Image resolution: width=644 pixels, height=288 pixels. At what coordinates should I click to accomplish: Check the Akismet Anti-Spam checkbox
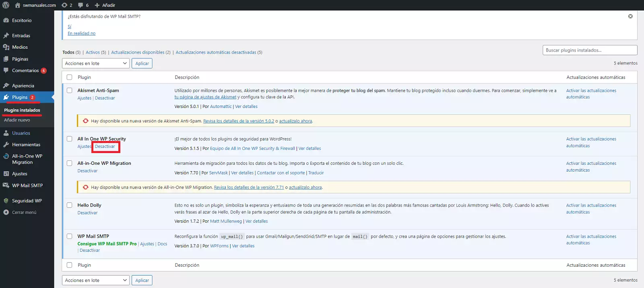(x=70, y=91)
